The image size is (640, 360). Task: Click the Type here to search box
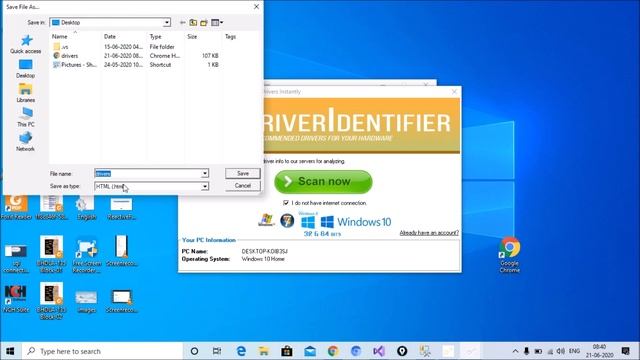point(102,351)
